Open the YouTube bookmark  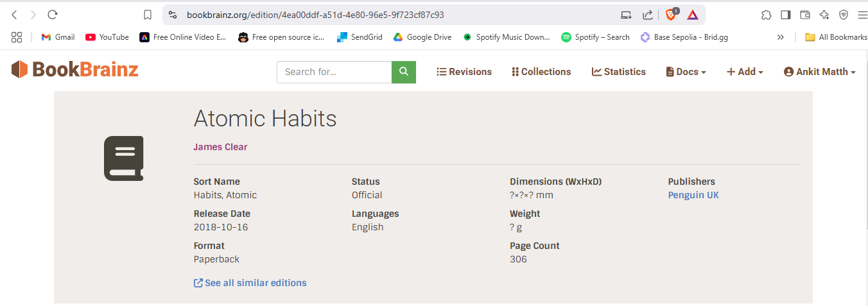click(x=107, y=37)
